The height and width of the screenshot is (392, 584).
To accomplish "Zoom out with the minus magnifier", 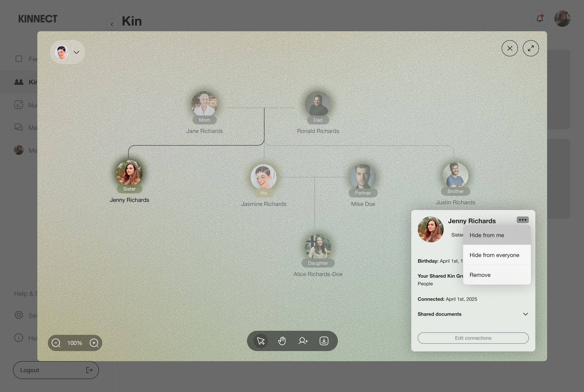I will click(56, 343).
